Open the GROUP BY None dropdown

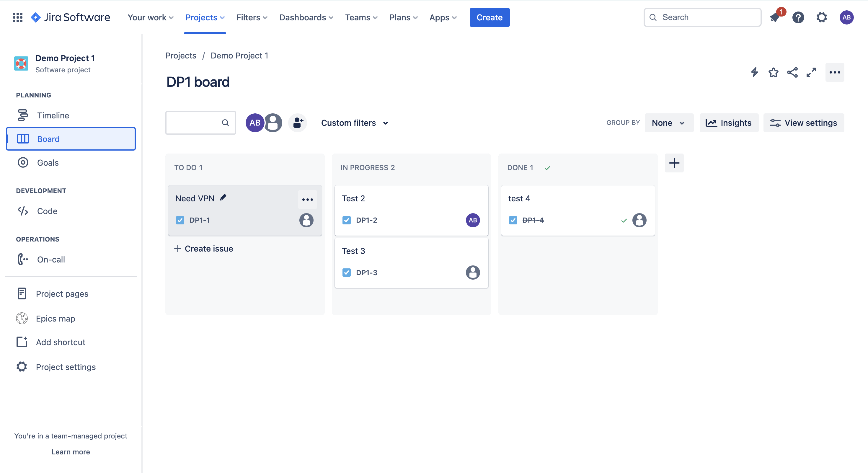668,123
